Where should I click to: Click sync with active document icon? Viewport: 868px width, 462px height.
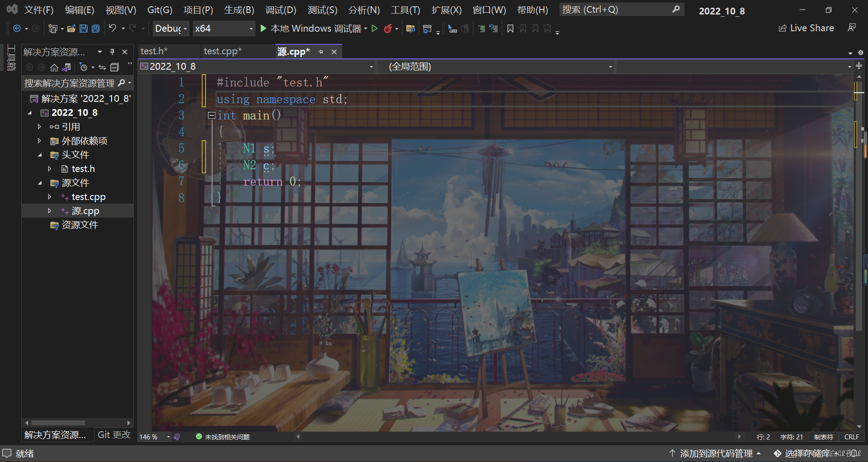coord(102,67)
